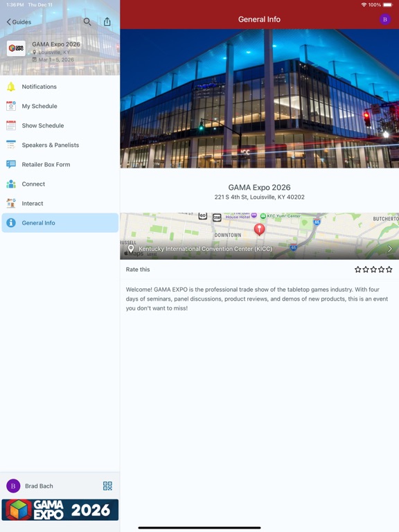Viewport: 399px width, 532px height.
Task: Tap the share icon in sidebar header
Action: [x=107, y=21]
